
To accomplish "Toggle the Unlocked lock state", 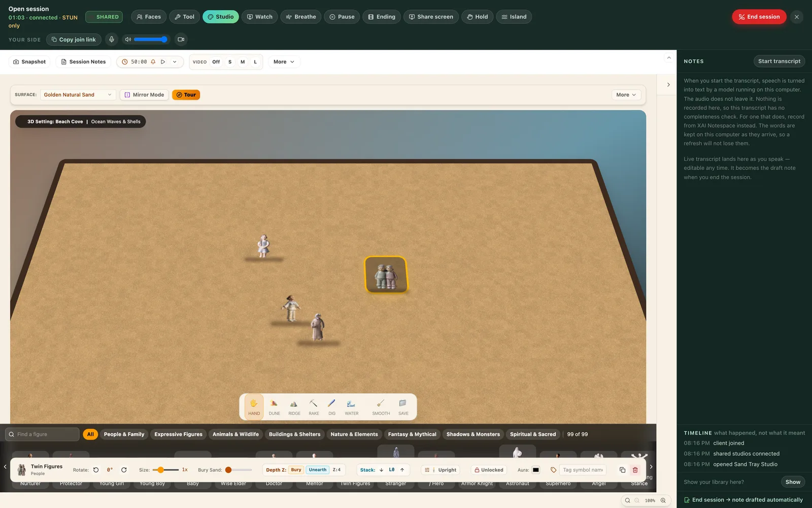I will pyautogui.click(x=489, y=470).
